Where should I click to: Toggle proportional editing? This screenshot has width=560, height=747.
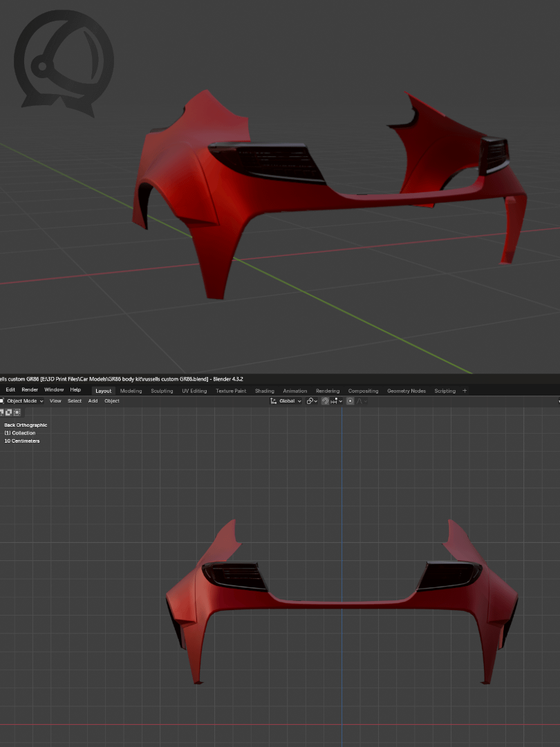pos(351,401)
